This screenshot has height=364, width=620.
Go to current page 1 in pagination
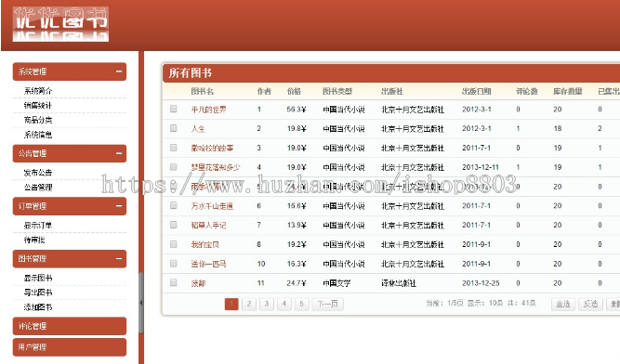tap(231, 304)
